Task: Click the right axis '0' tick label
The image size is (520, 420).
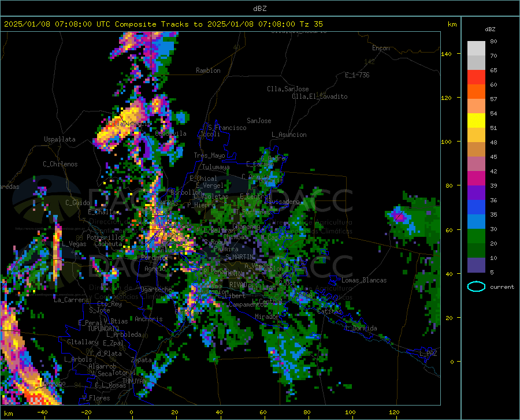Action: (452, 362)
